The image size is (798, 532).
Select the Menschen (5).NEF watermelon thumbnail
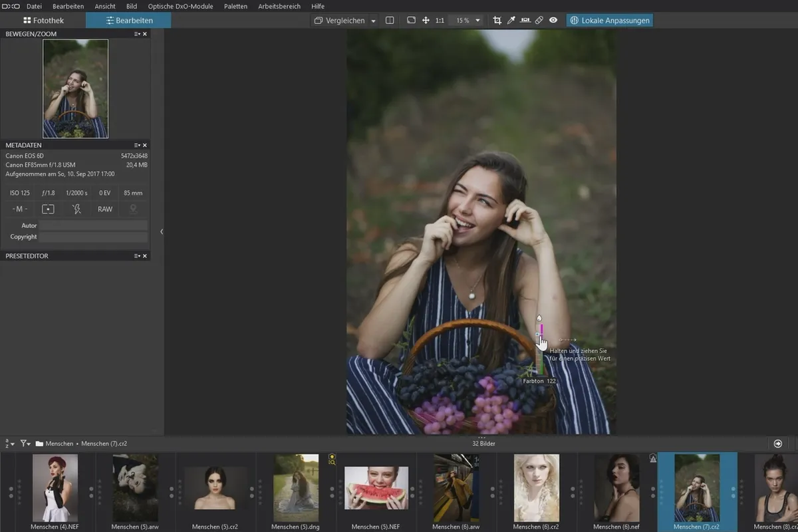(376, 487)
